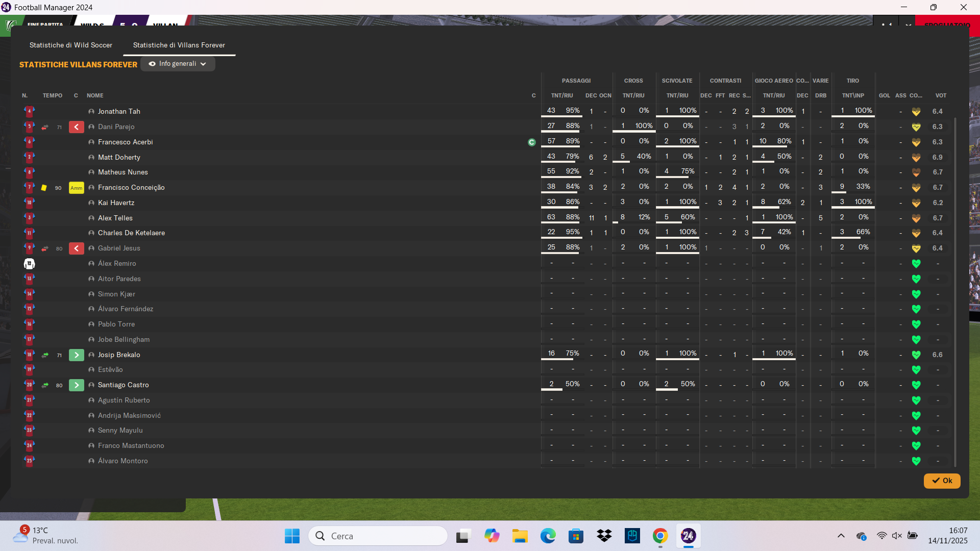980x551 pixels.
Task: Click Jonathan Tah's shirt number icon
Action: tap(29, 111)
